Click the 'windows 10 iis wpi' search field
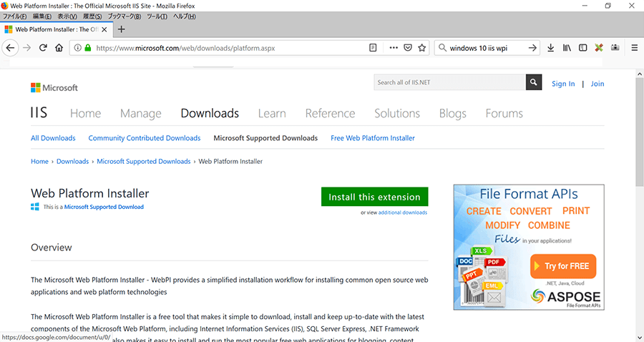The height and width of the screenshot is (342, 644). tap(486, 48)
